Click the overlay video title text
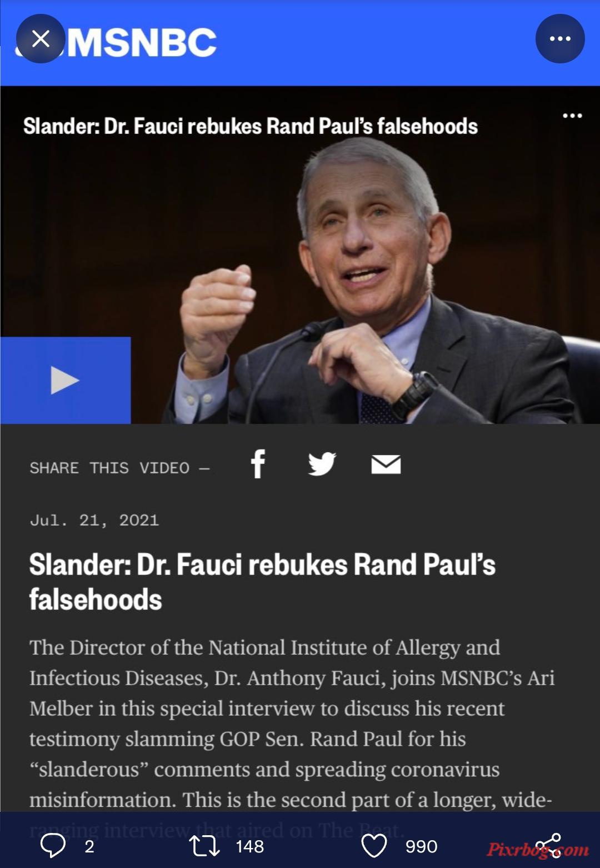 pos(251,126)
